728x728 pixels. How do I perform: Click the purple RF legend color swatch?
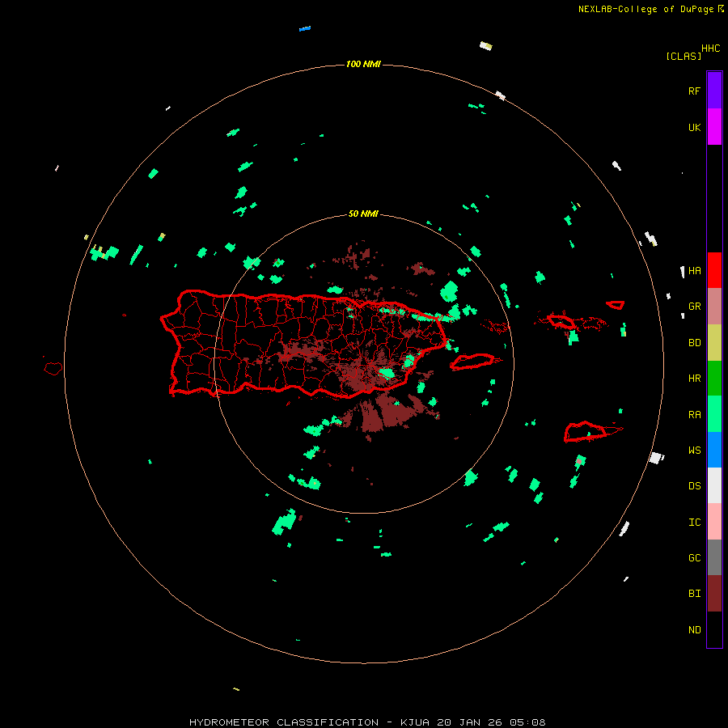point(714,91)
